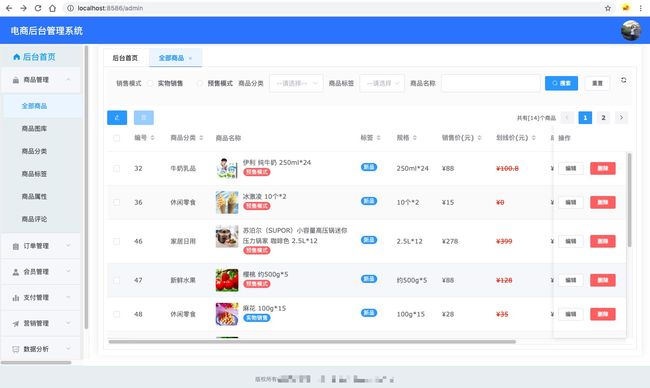This screenshot has width=650, height=388.
Task: Expand the 会员管理 sidebar group
Action: 68,272
